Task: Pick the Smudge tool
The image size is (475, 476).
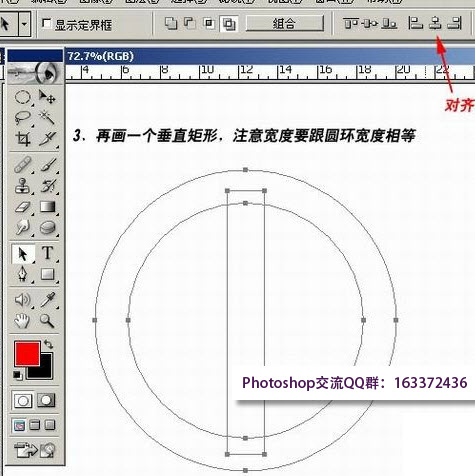Action: (x=22, y=228)
